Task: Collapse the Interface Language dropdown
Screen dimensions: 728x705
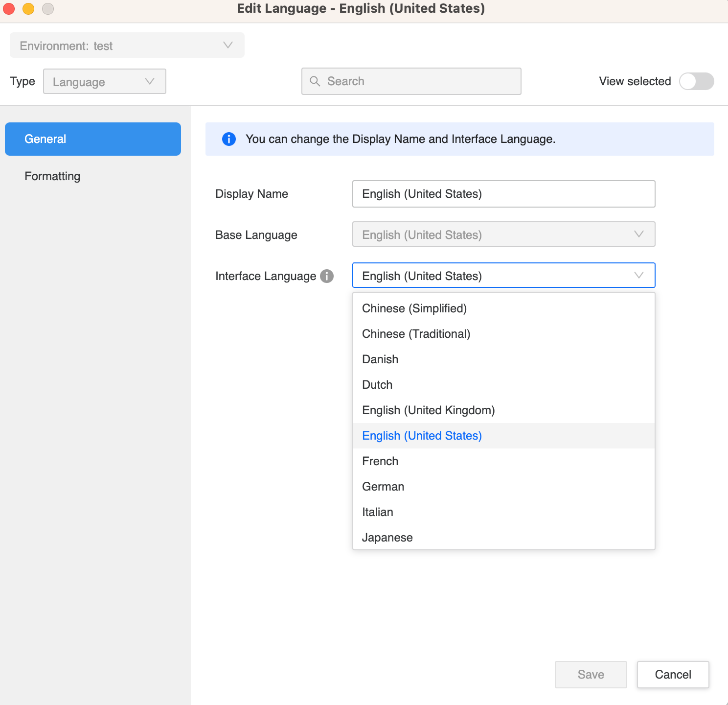Action: click(x=638, y=275)
